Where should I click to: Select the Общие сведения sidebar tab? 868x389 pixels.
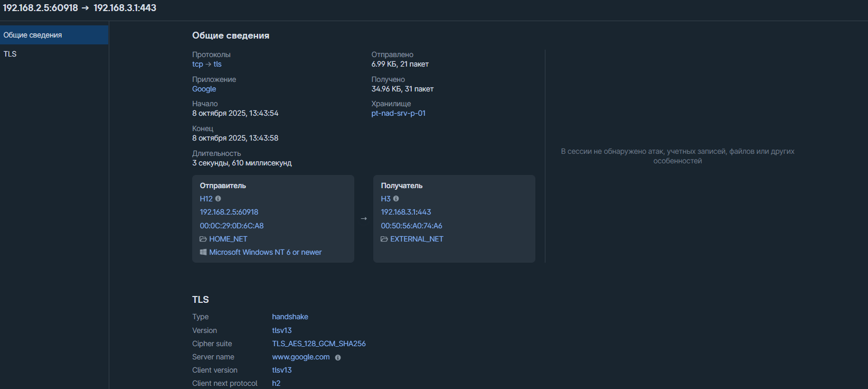(x=33, y=35)
